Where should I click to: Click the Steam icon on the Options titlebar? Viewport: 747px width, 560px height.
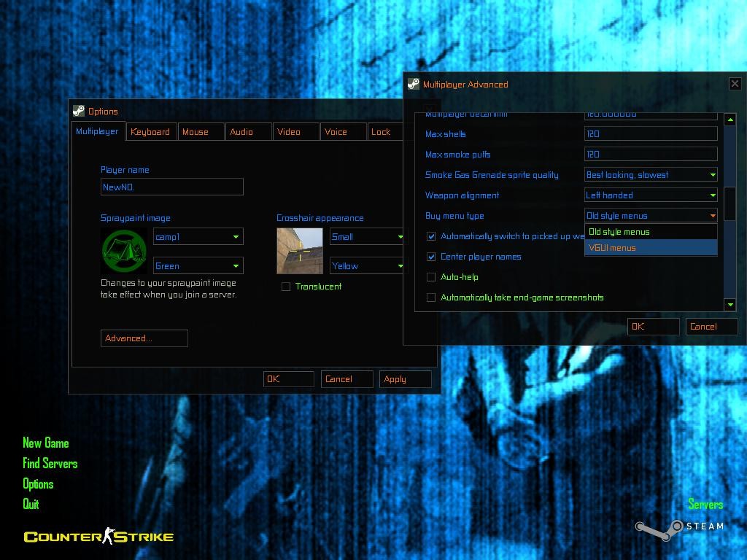[80, 112]
